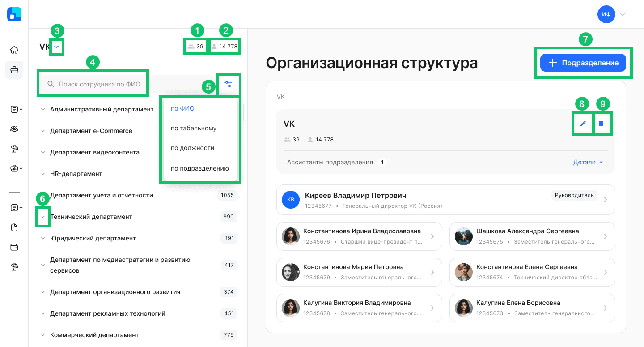Expand Департамент организационного развития chevron

pos(43,292)
